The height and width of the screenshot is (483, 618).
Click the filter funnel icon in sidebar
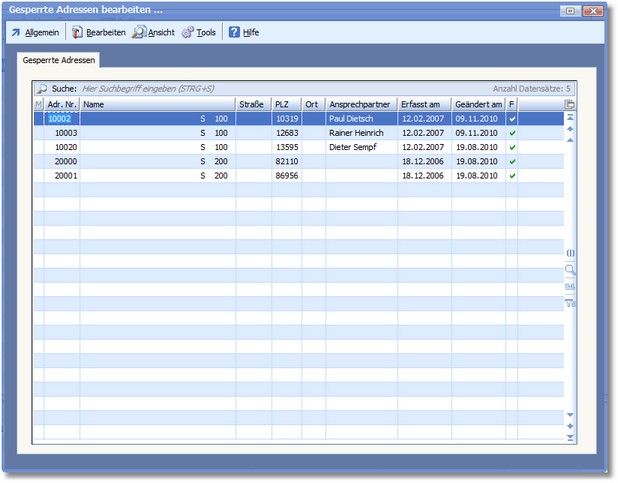point(570,301)
